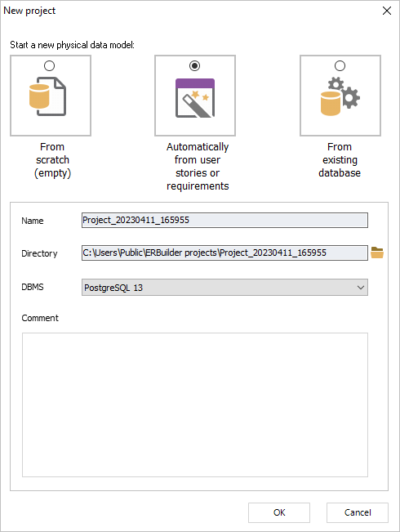This screenshot has width=400, height=532.
Task: Close the New project window
Action: 387,11
